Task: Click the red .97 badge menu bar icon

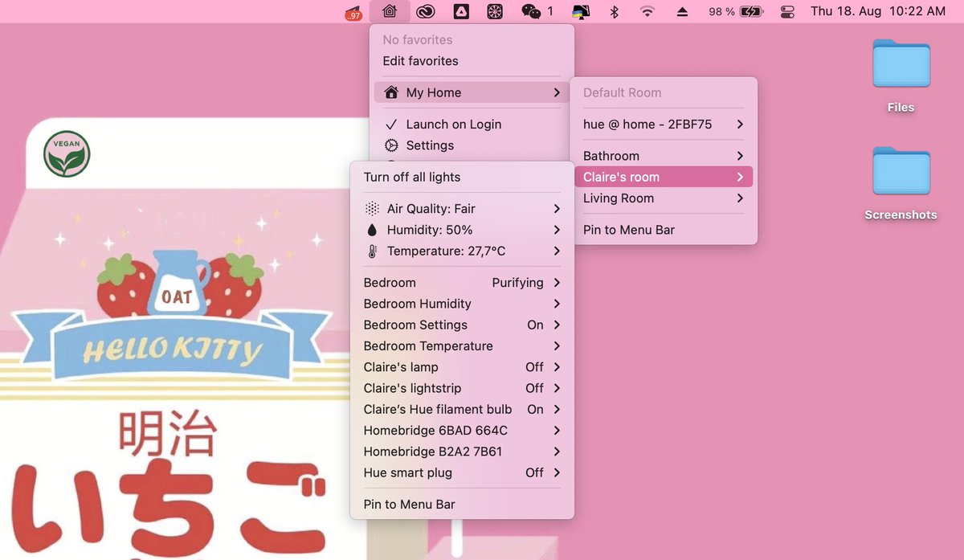Action: click(353, 12)
